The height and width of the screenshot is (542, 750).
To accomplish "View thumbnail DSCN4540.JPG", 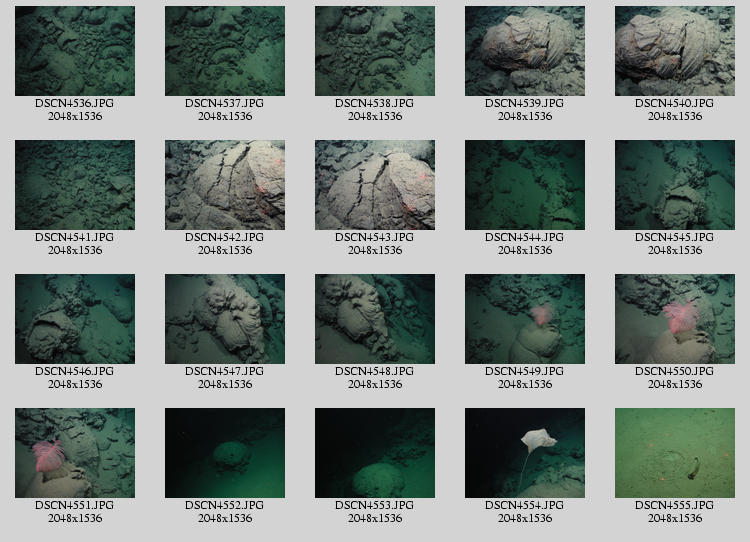I will pyautogui.click(x=675, y=51).
